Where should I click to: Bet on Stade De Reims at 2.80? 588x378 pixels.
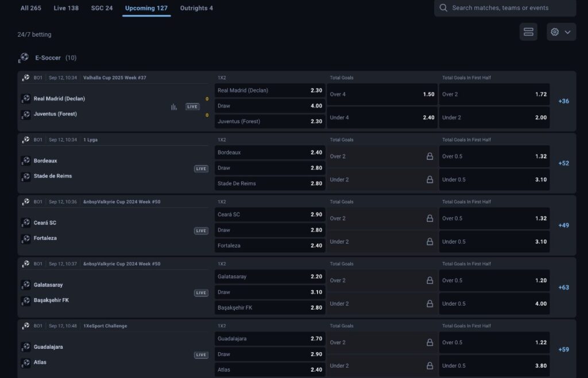pos(270,183)
